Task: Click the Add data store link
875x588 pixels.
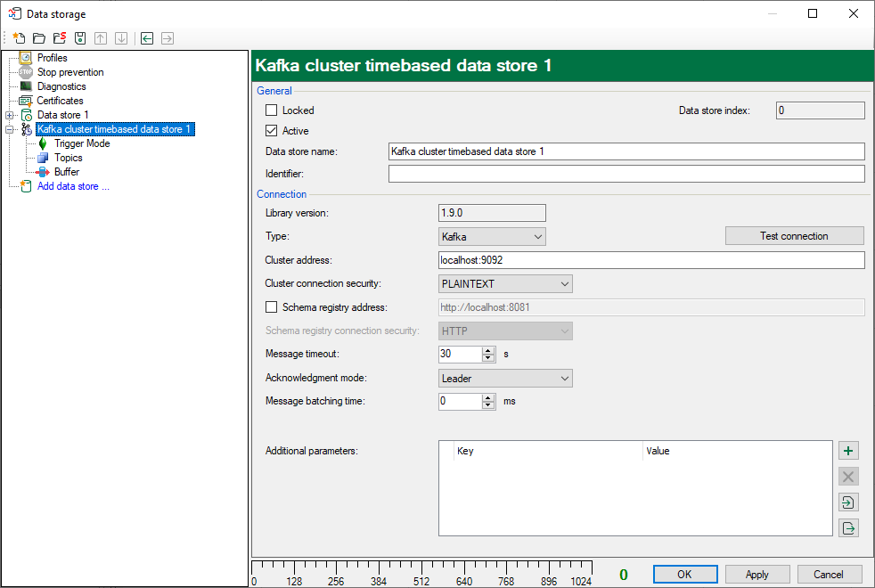Action: point(73,186)
